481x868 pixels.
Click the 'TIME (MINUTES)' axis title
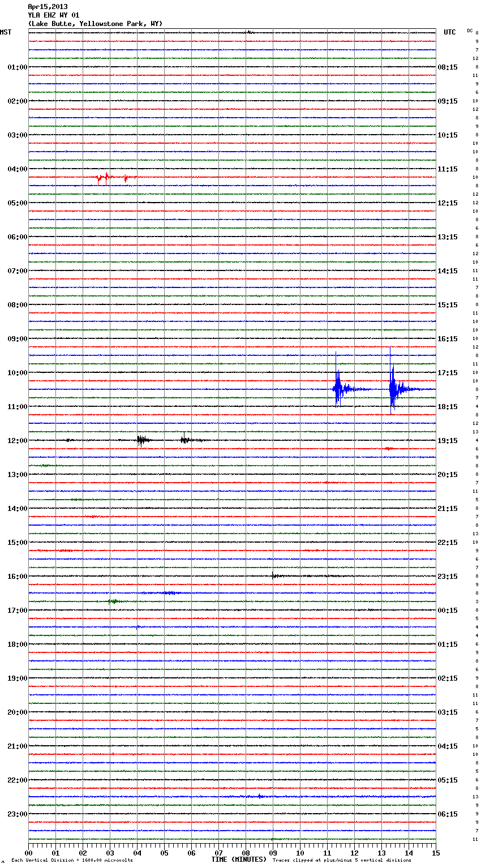[x=239, y=860]
